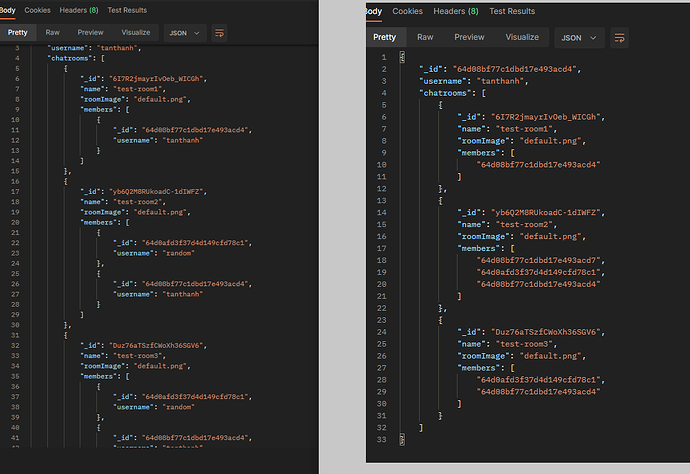
Task: Select the Body tab in right panel
Action: click(x=372, y=11)
